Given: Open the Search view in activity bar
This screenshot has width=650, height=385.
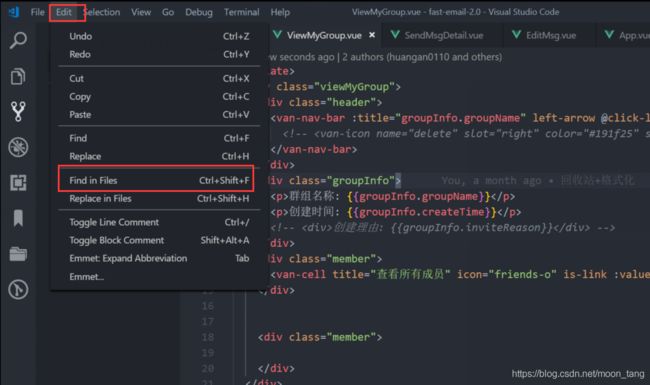Looking at the screenshot, I should 18,40.
